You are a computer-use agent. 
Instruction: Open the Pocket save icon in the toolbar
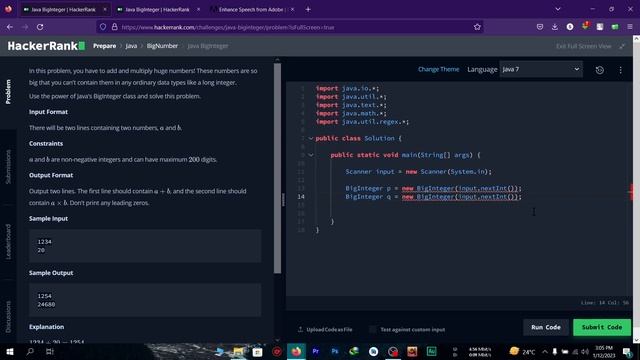point(540,27)
